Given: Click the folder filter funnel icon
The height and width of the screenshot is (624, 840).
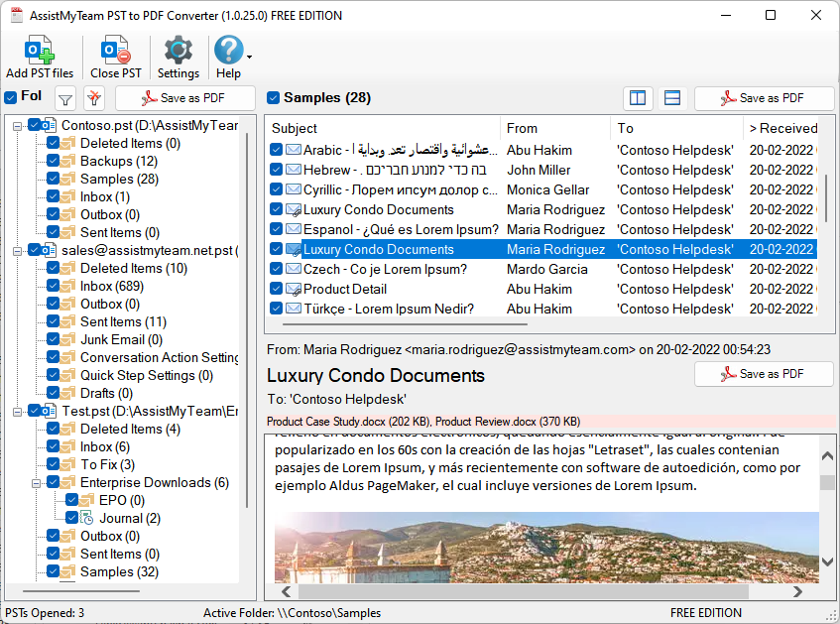Looking at the screenshot, I should pos(64,98).
